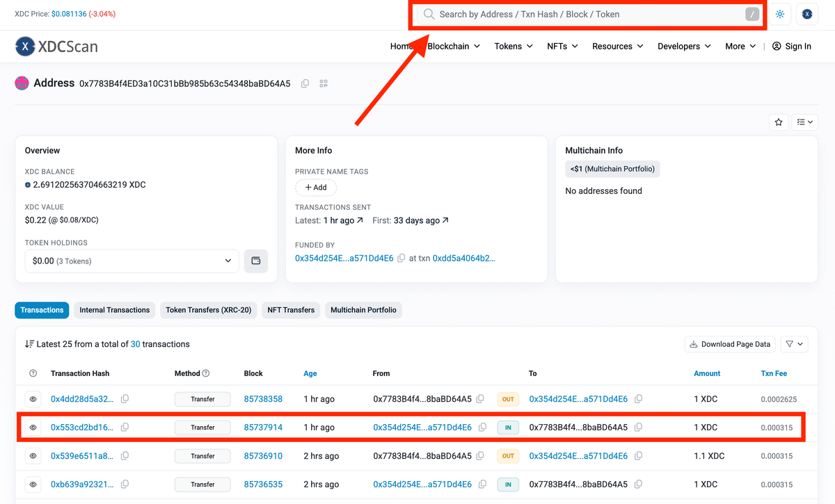
Task: Copy transaction hash 0x553cd2bd16
Action: [x=125, y=427]
